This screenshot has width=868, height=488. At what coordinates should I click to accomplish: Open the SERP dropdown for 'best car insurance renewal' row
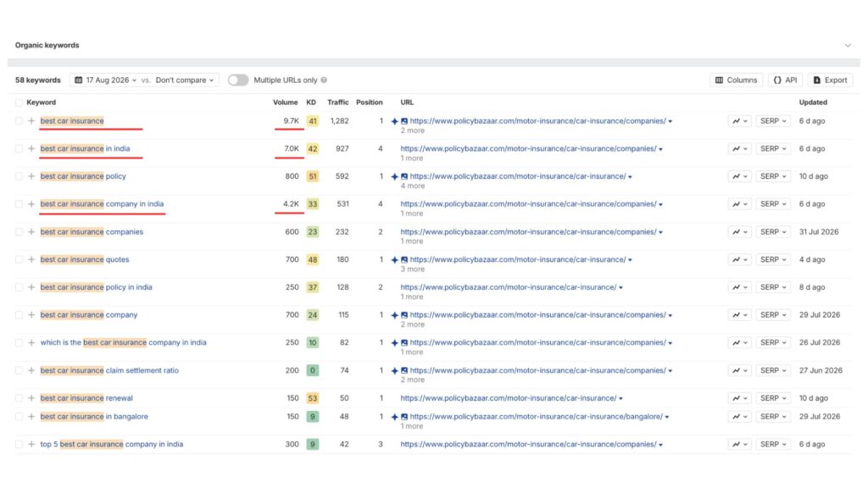773,398
